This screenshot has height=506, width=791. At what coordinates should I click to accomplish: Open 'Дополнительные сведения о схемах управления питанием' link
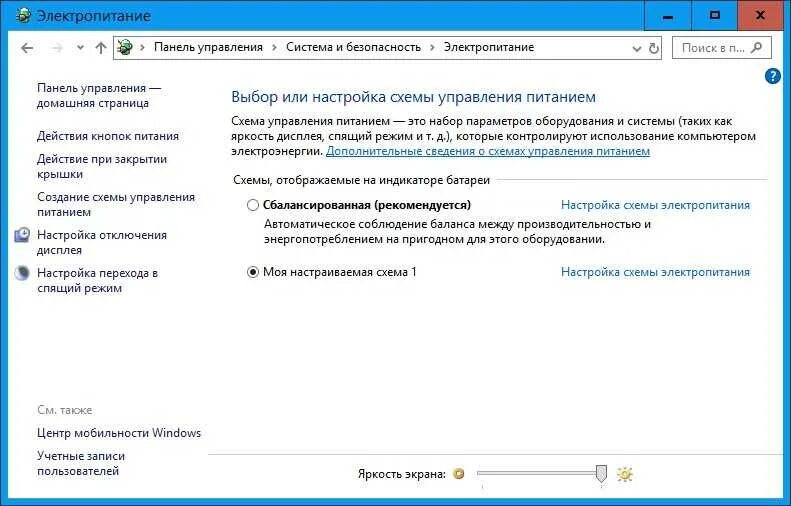(488, 151)
